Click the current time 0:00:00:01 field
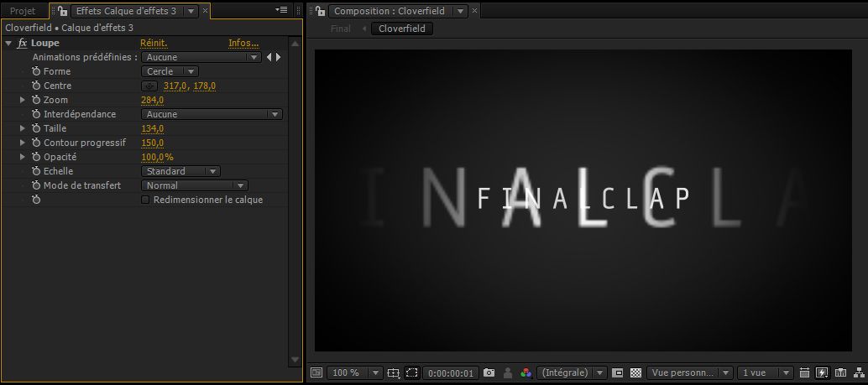The width and height of the screenshot is (868, 385). click(451, 373)
